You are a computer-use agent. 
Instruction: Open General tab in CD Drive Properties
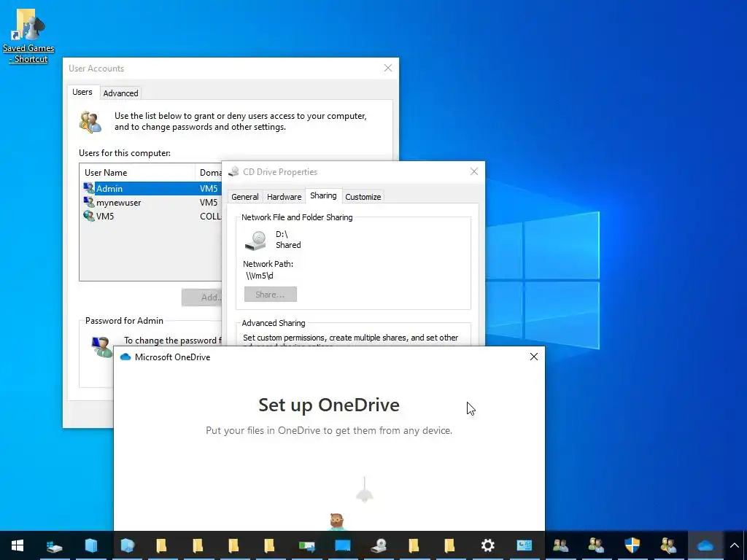click(245, 197)
